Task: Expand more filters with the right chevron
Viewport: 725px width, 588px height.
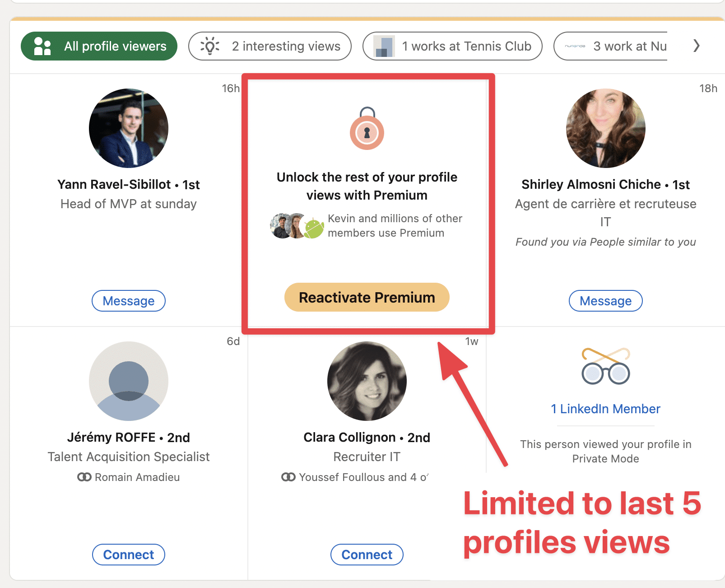Action: (697, 46)
